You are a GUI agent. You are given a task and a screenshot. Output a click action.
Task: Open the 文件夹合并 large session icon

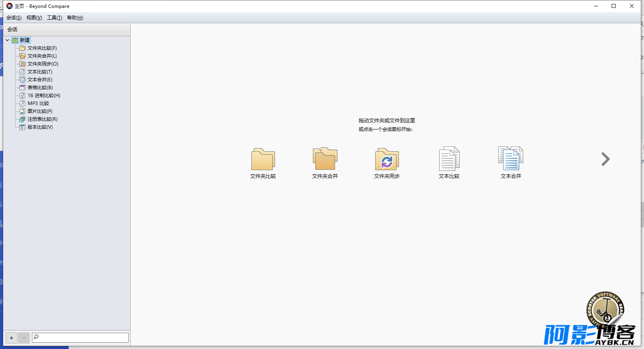pos(325,163)
